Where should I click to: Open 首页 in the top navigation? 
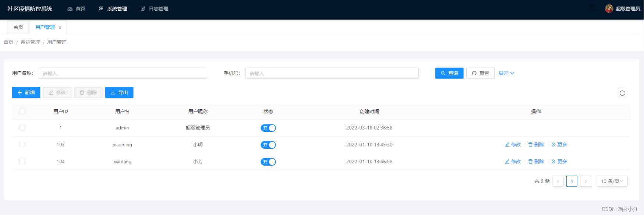(77, 9)
